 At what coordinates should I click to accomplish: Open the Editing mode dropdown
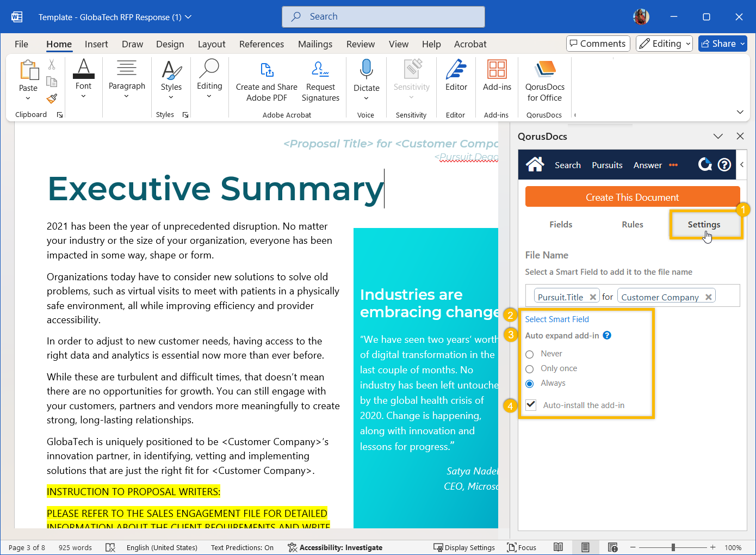(664, 44)
